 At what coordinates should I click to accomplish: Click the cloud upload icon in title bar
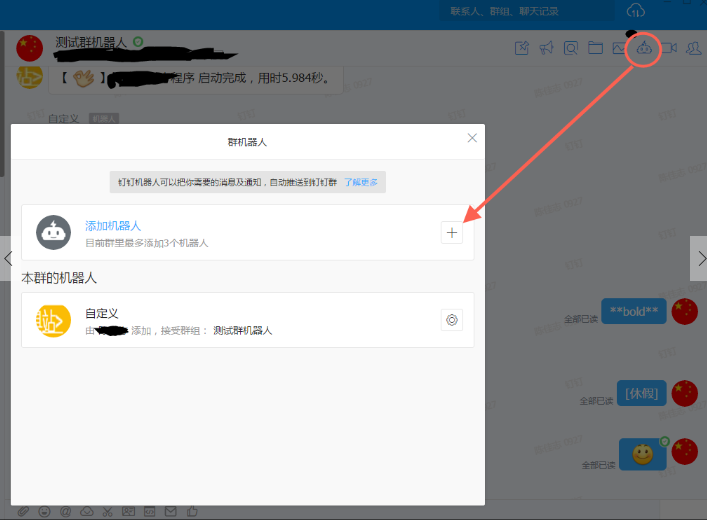[x=636, y=11]
